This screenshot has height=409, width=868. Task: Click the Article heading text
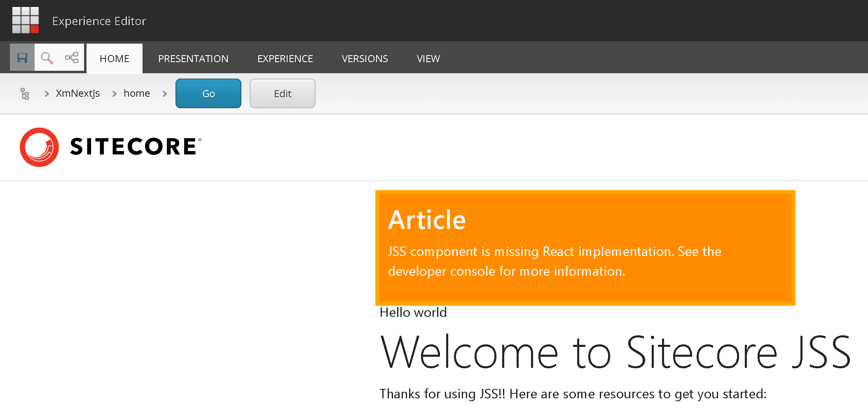coord(427,220)
